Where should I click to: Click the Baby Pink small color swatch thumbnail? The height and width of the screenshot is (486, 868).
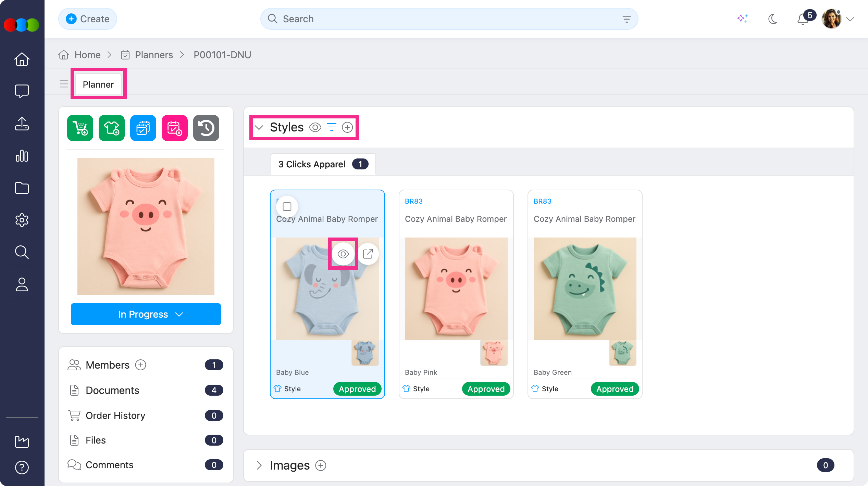(494, 353)
